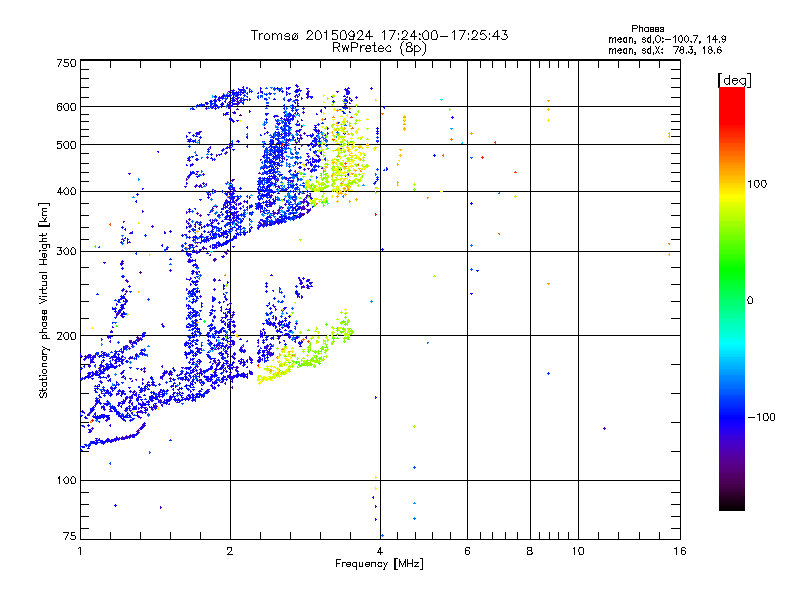The image size is (800, 600).
Task: Click the y-axis tick label '750'
Action: coord(66,63)
